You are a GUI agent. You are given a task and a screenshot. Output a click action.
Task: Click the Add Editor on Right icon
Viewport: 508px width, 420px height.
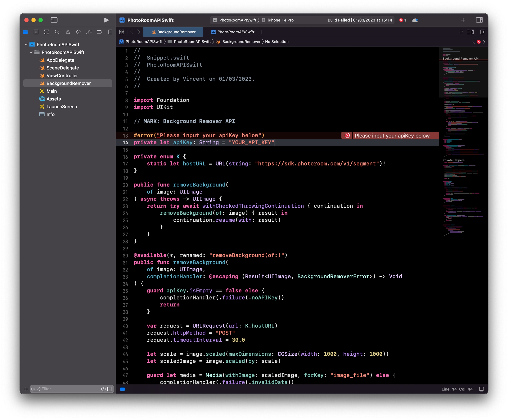pos(483,32)
